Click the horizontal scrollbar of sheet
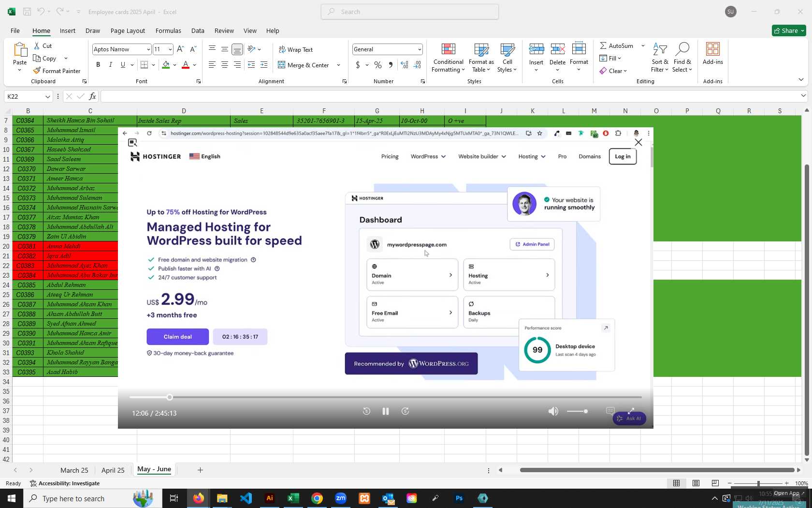The height and width of the screenshot is (508, 812). (657, 470)
